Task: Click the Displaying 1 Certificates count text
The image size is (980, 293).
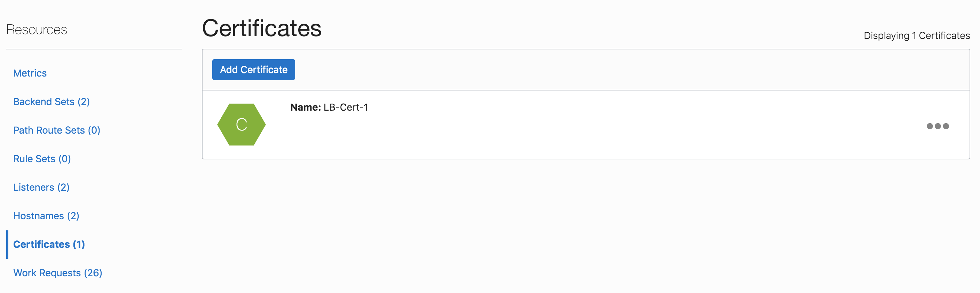Action: tap(916, 36)
